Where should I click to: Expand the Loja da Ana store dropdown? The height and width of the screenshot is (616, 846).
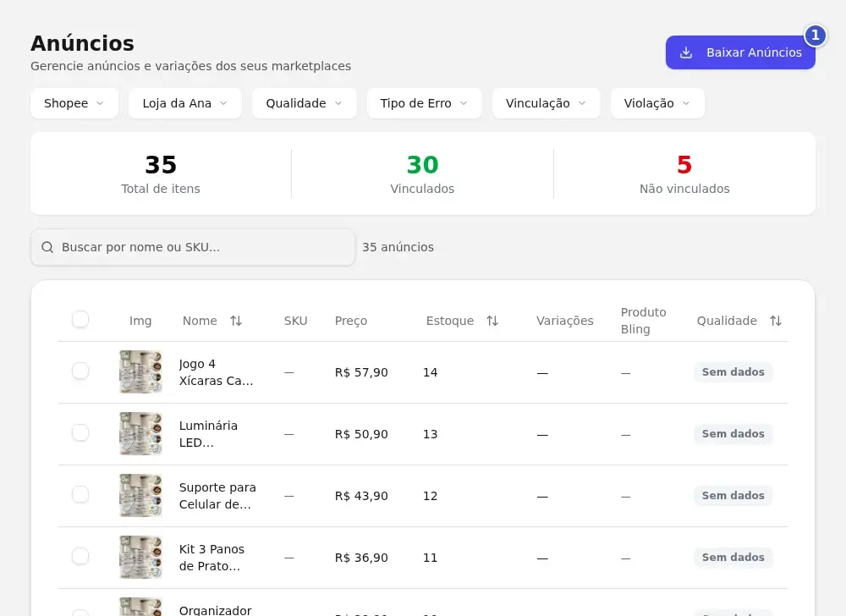pos(185,103)
